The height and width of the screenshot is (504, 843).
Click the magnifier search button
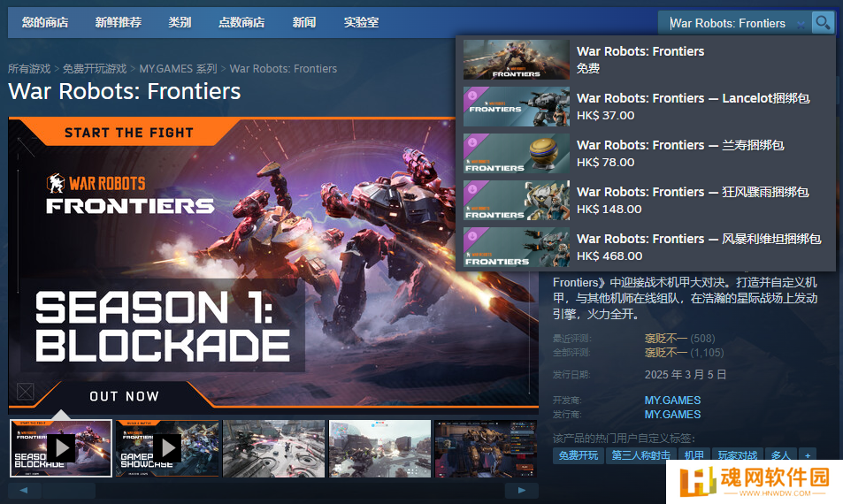[x=823, y=23]
